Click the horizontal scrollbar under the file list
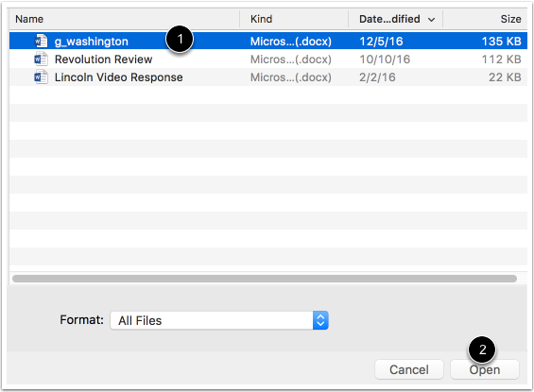Viewport: 534px width, 392px height. (265, 279)
